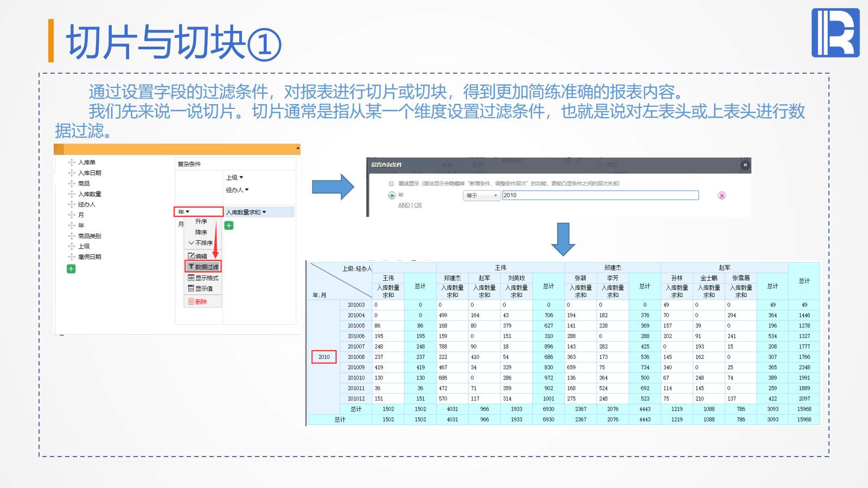The height and width of the screenshot is (488, 868).
Task: Click the 复杂条件 header
Action: pos(189,164)
